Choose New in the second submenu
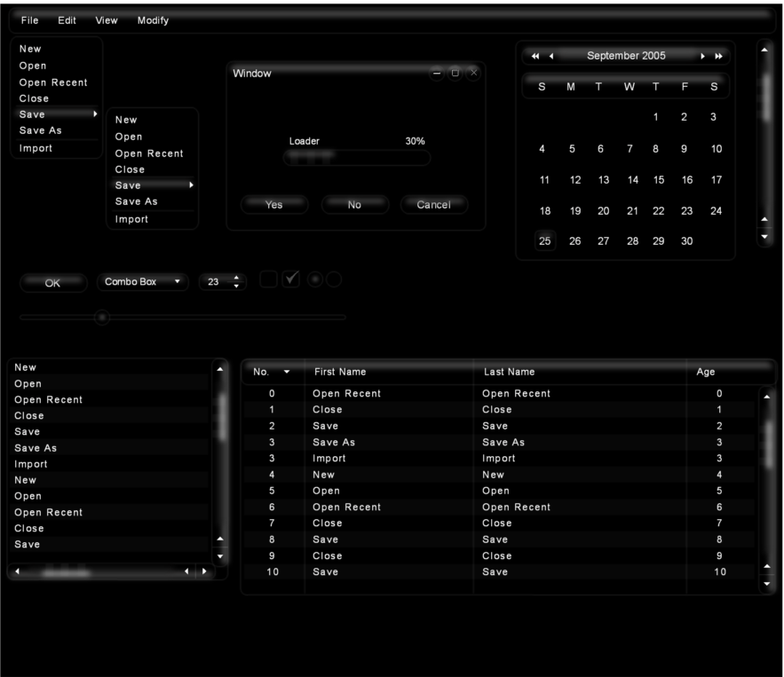 tap(126, 120)
